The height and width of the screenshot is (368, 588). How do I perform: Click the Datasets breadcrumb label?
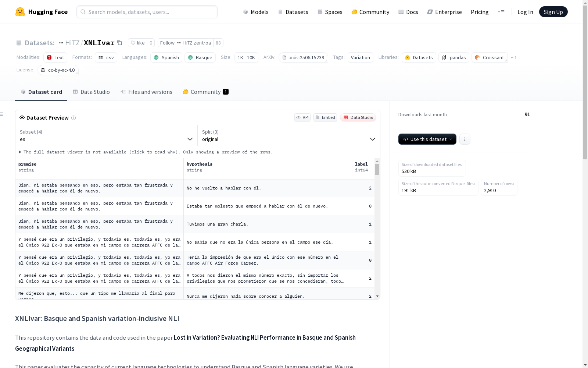(40, 43)
